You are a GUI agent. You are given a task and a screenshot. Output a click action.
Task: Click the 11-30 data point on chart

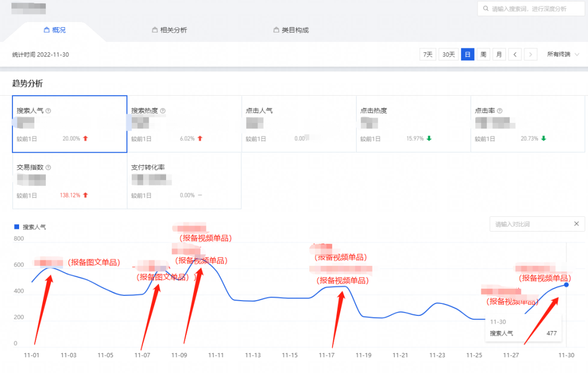point(567,285)
